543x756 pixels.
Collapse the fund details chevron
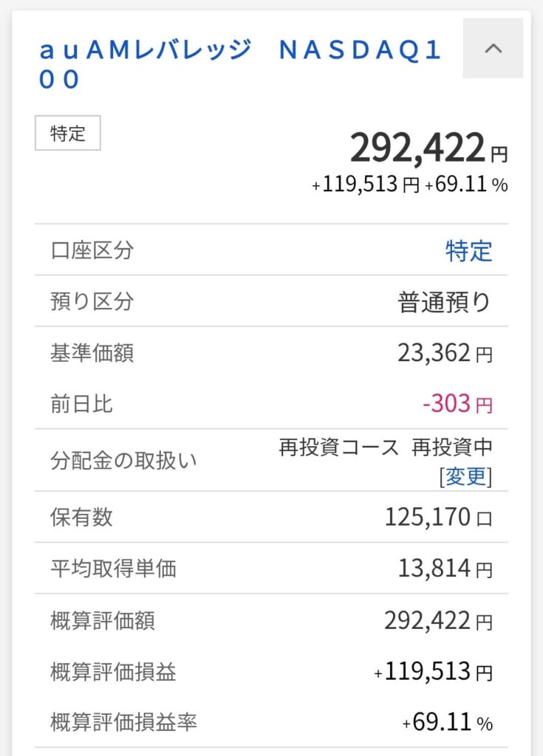pos(493,49)
